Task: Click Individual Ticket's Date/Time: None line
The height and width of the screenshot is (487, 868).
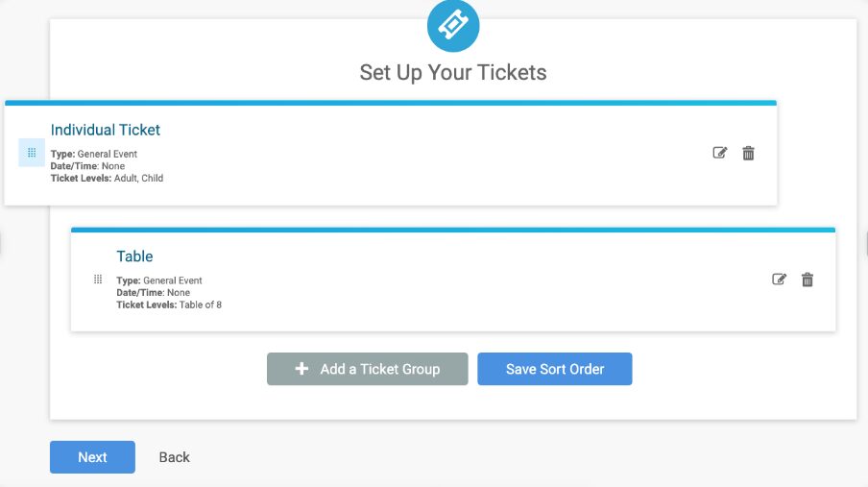Action: (87, 166)
